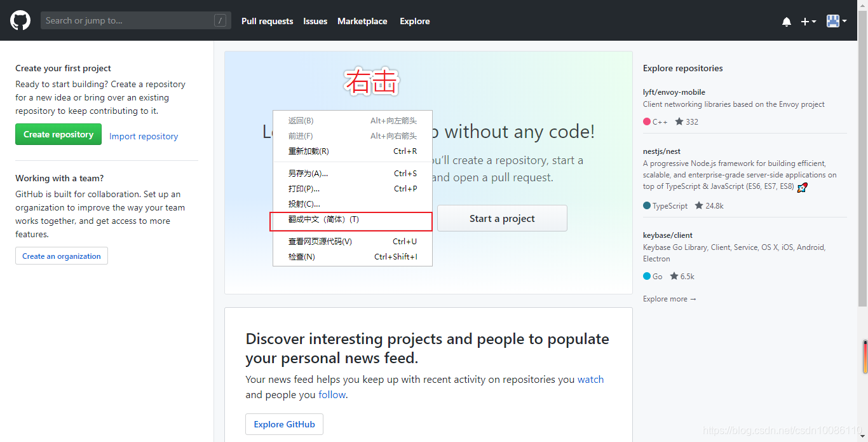Click the star icon beside 332
Screen dimensions: 868x442
pyautogui.click(x=679, y=121)
